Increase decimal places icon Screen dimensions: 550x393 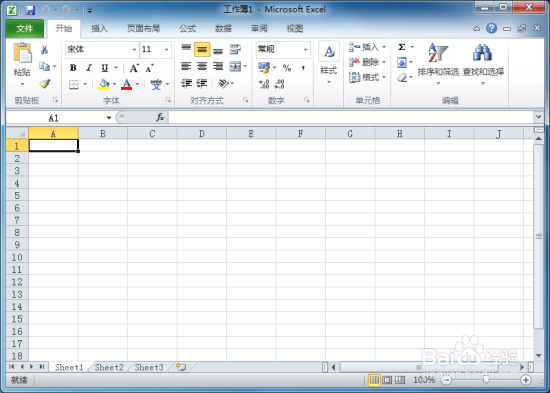pyautogui.click(x=264, y=84)
